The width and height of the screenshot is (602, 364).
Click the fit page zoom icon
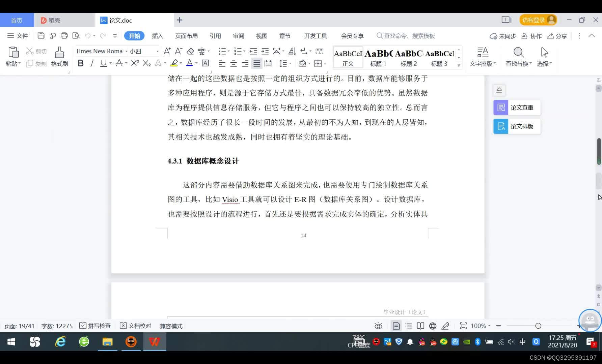coord(463,326)
